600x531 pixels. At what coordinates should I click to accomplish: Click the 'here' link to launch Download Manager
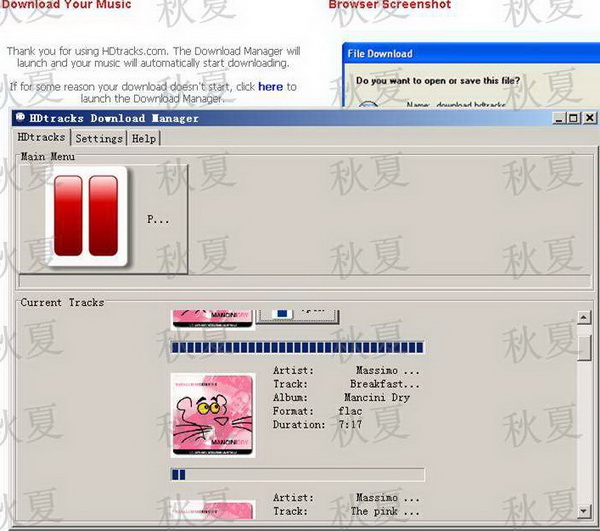tap(270, 87)
